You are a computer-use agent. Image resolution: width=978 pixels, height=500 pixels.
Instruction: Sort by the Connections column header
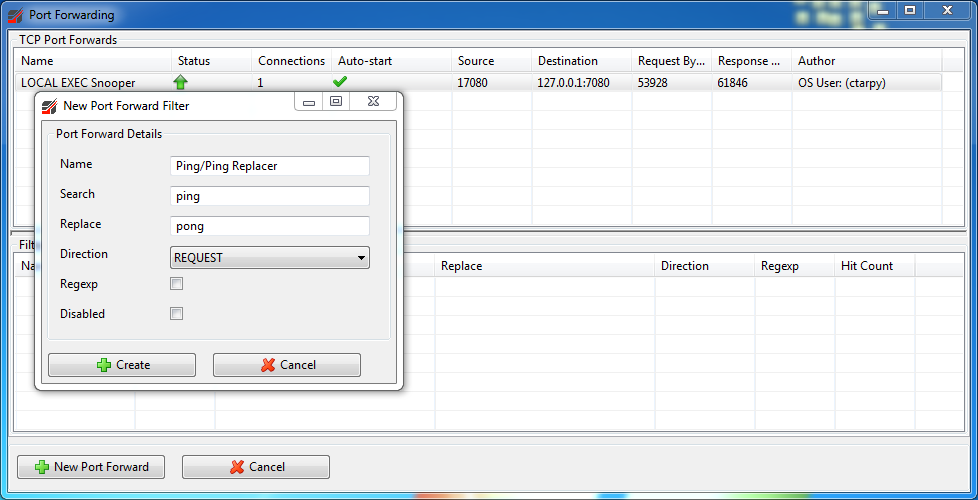291,61
